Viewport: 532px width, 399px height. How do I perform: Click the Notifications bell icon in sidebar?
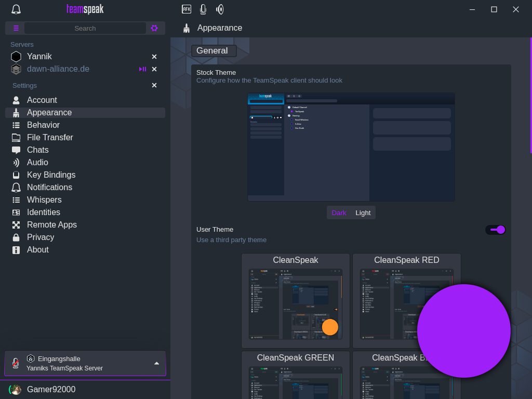[x=16, y=187]
